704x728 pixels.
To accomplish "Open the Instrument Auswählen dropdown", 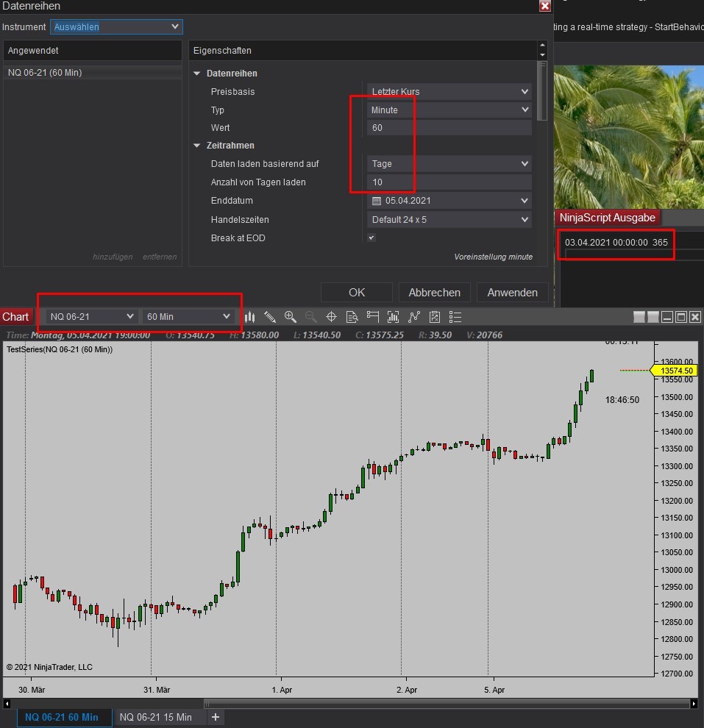I will pos(116,27).
